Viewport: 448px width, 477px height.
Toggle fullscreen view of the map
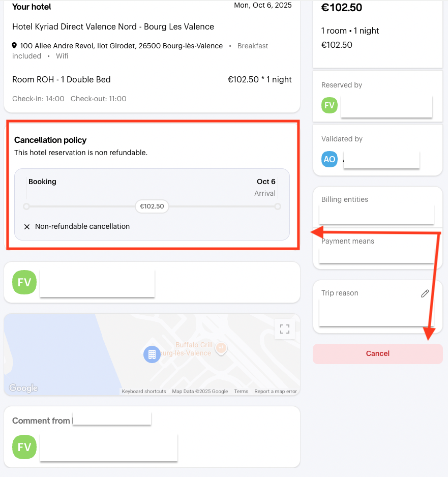(285, 329)
